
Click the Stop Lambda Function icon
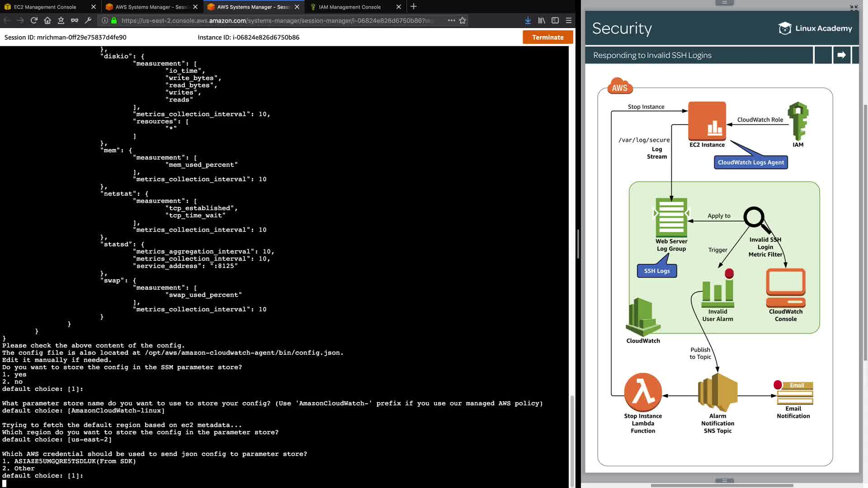(x=642, y=392)
